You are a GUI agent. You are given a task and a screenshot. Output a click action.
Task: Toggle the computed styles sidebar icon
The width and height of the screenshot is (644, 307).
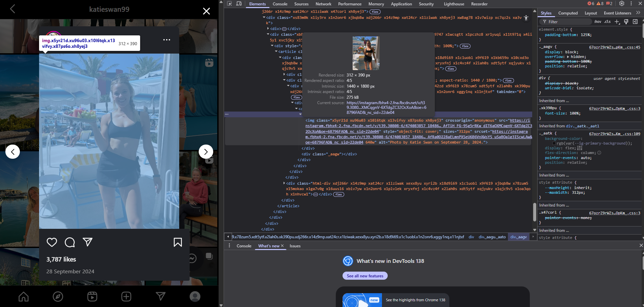pos(635,22)
